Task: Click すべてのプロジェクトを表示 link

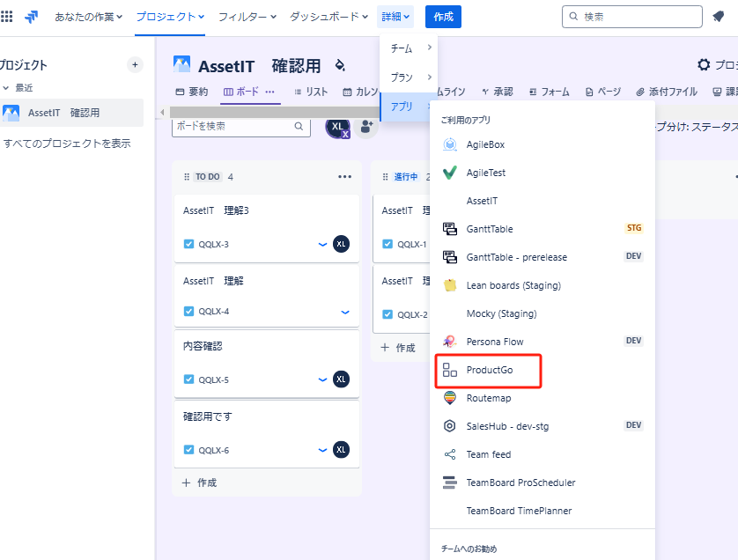Action: 67,144
